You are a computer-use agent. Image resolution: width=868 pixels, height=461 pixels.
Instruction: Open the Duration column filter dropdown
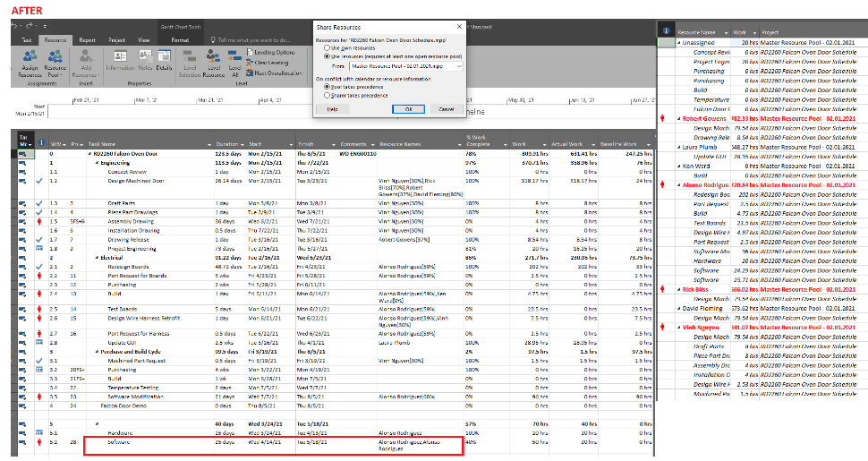point(243,145)
